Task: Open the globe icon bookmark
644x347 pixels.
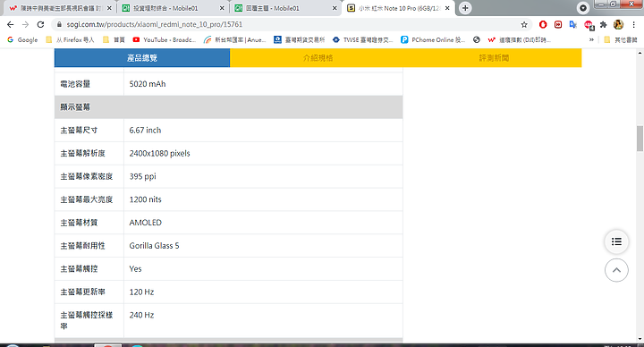Action: coord(477,40)
